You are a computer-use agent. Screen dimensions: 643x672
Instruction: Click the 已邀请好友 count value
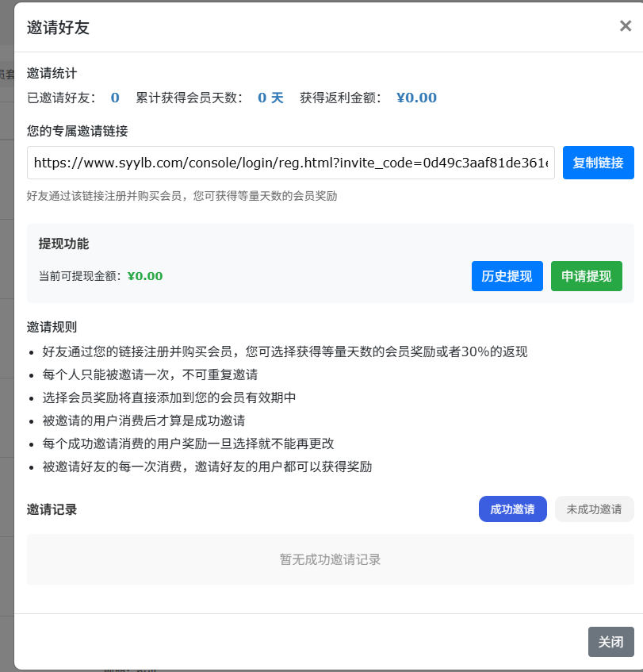tap(115, 98)
